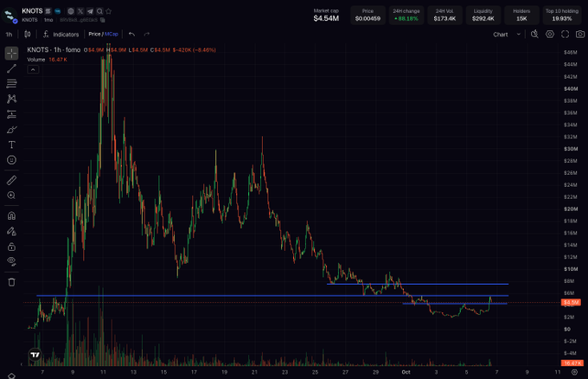This screenshot has width=588, height=379.
Task: Click the TradingView logo on chart
Action: 35,355
